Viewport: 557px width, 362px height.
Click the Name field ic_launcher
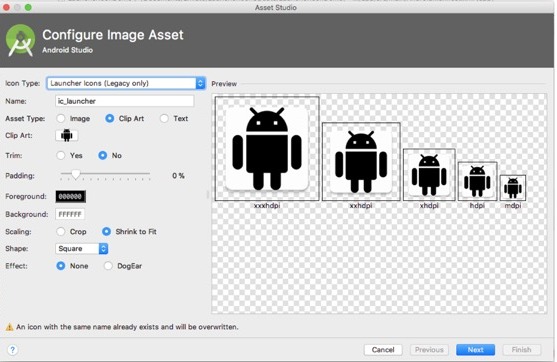[125, 101]
